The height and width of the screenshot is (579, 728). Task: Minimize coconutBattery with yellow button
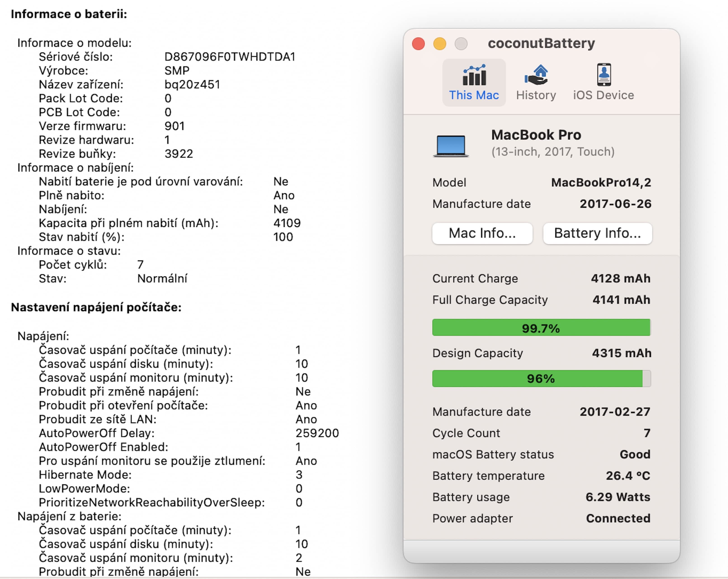[x=440, y=44]
